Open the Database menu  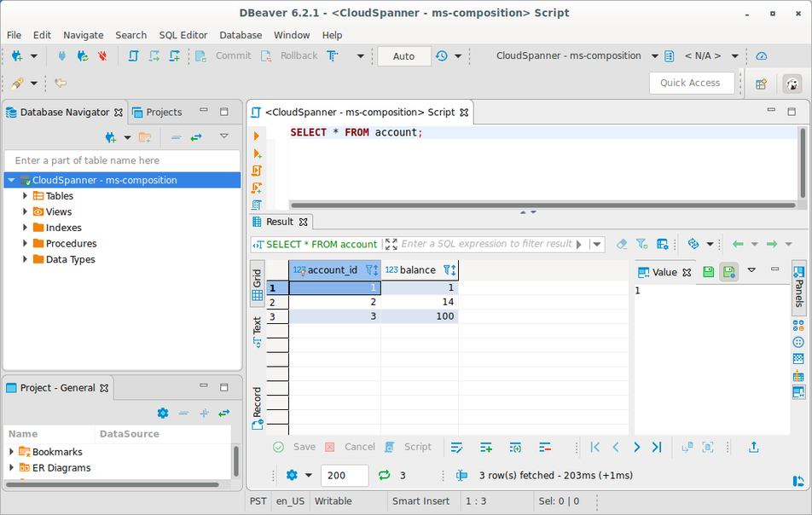point(241,35)
